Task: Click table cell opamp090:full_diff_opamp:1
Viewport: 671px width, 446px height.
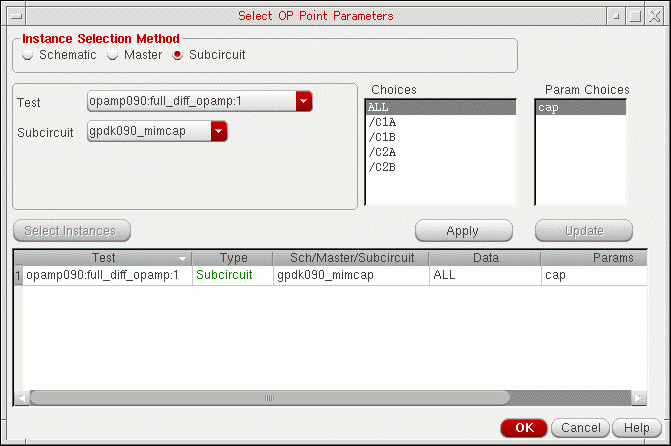Action: click(107, 275)
